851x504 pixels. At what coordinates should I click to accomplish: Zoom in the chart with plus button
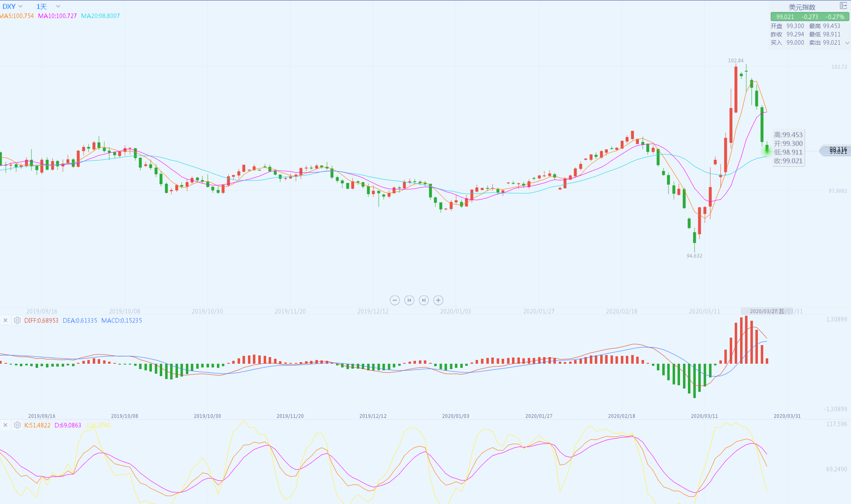coord(438,300)
